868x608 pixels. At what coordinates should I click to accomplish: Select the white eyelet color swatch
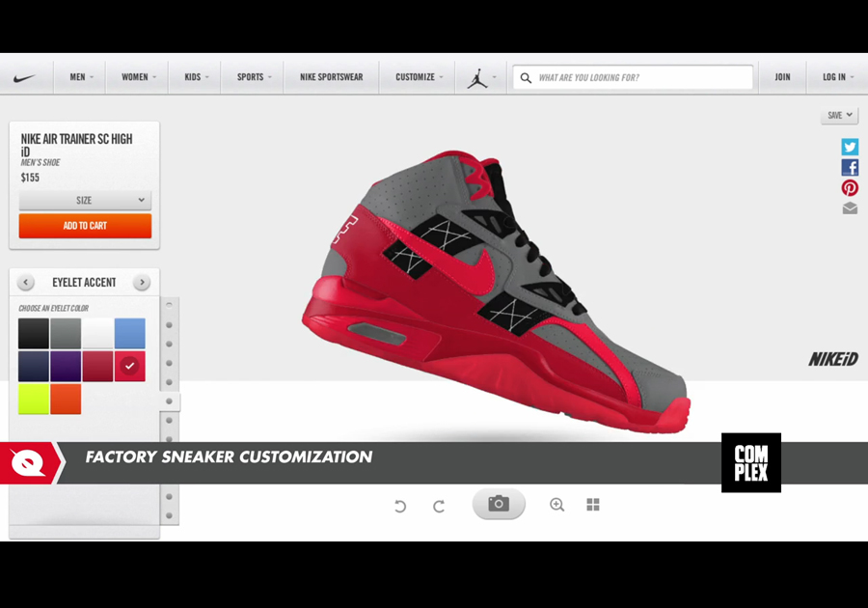coord(96,333)
